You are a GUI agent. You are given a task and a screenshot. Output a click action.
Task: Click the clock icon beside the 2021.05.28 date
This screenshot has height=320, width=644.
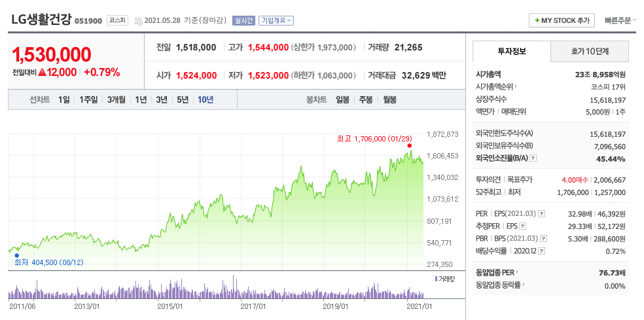[138, 20]
